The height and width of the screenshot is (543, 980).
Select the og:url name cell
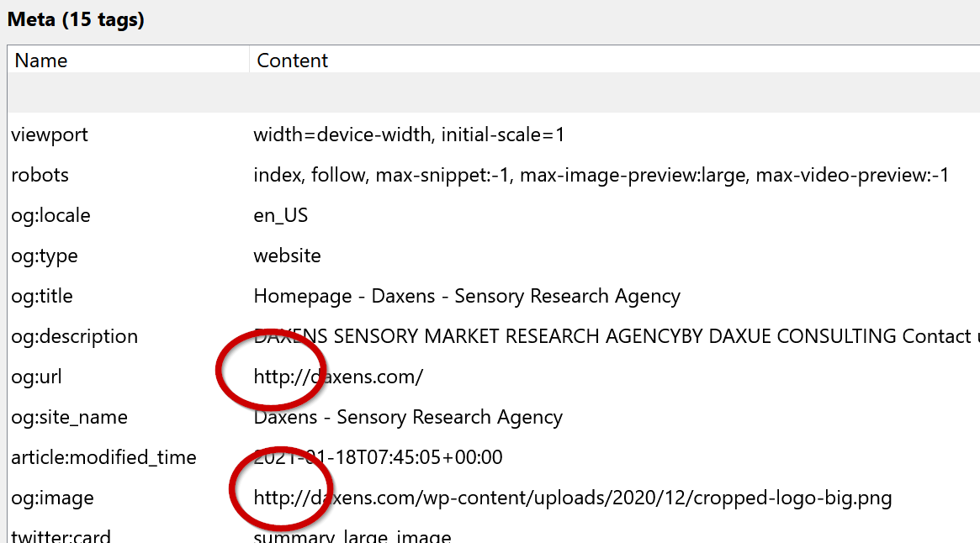click(36, 377)
